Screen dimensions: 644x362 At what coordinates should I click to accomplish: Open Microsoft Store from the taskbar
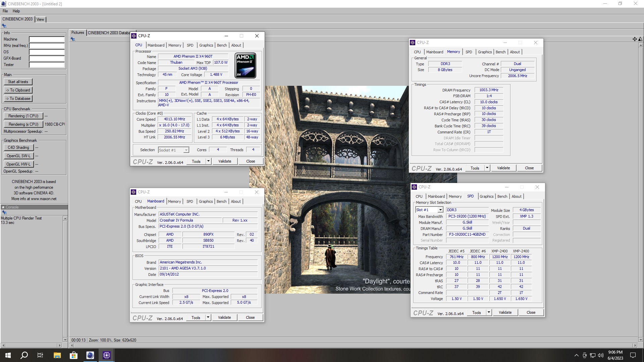73,355
